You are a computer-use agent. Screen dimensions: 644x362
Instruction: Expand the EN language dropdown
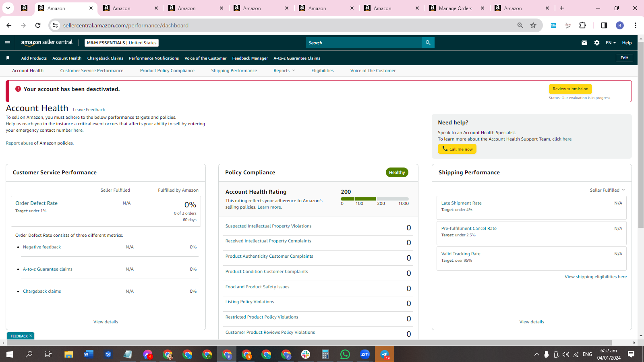[x=611, y=43]
